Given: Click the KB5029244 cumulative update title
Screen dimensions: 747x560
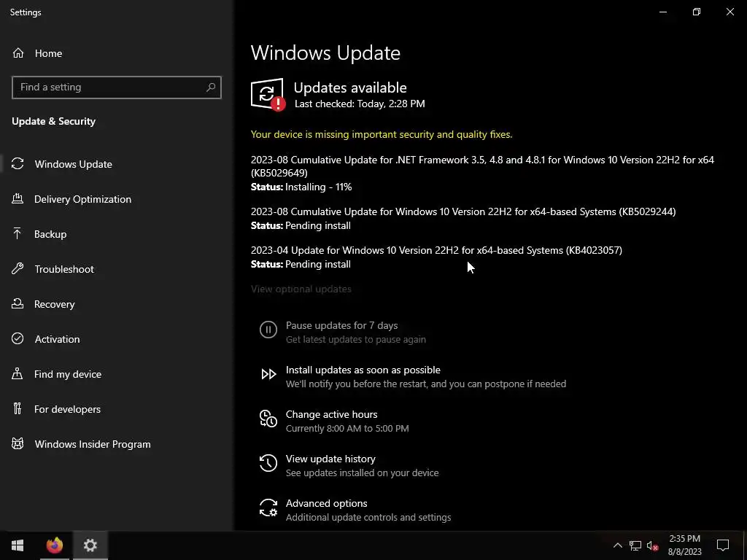Looking at the screenshot, I should pos(463,211).
